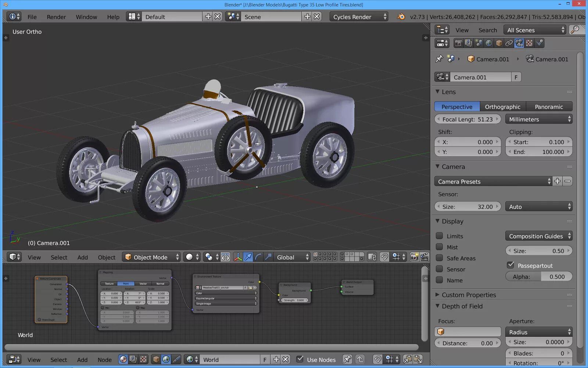Click the OpenGL render image camera icon
This screenshot has height=368, width=588.
click(x=414, y=257)
